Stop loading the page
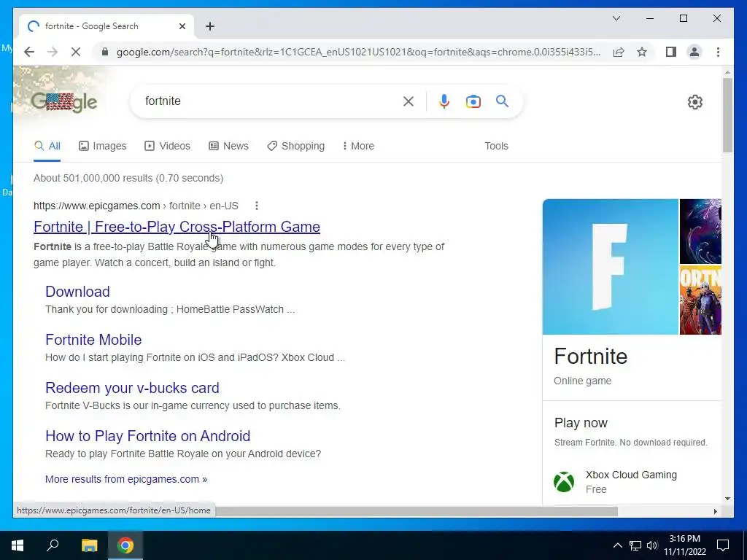The width and height of the screenshot is (747, 560). point(76,52)
